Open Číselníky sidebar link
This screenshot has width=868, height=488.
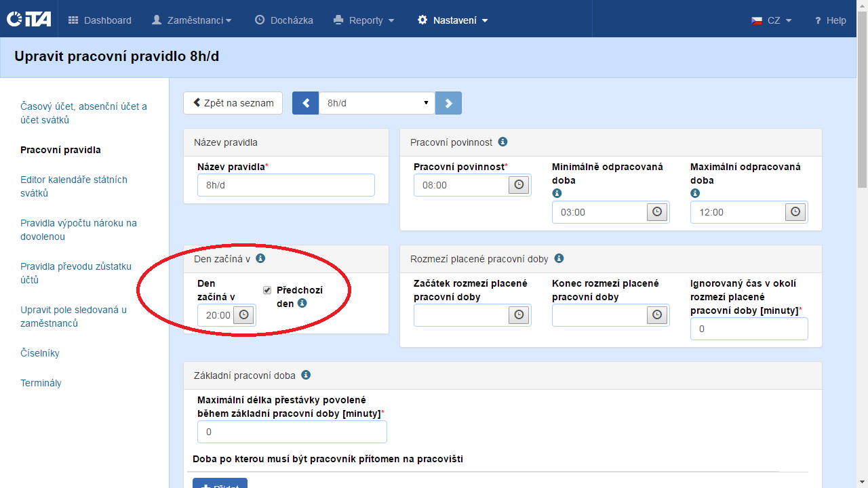click(40, 353)
